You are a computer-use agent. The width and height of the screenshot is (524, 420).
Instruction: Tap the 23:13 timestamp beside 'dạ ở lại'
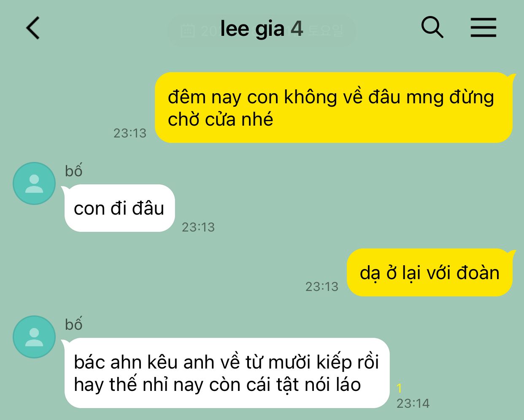point(322,287)
